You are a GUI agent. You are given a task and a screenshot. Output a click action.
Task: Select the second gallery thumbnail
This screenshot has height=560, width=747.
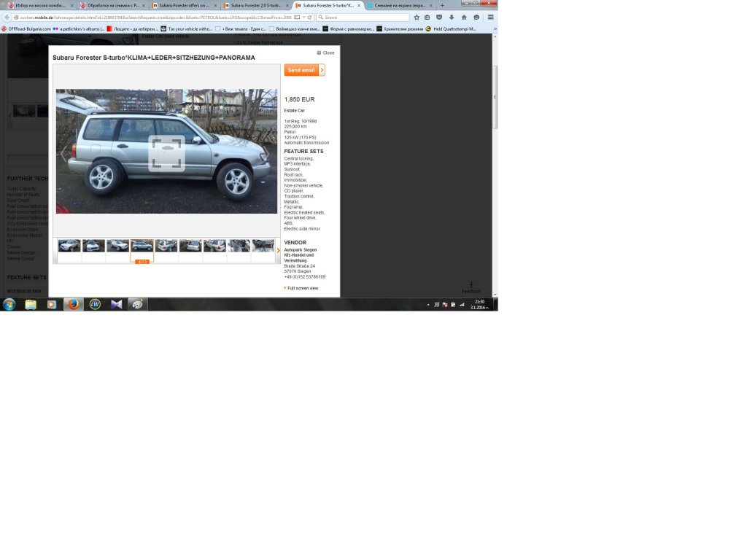click(x=93, y=246)
